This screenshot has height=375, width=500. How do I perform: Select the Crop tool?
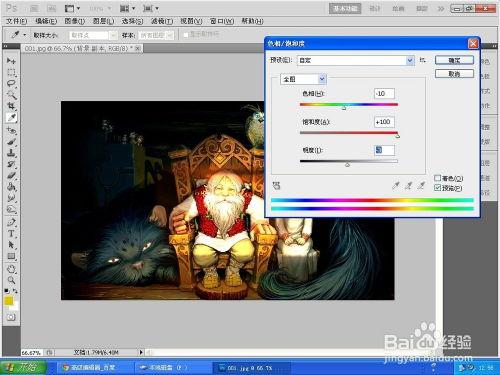point(11,106)
